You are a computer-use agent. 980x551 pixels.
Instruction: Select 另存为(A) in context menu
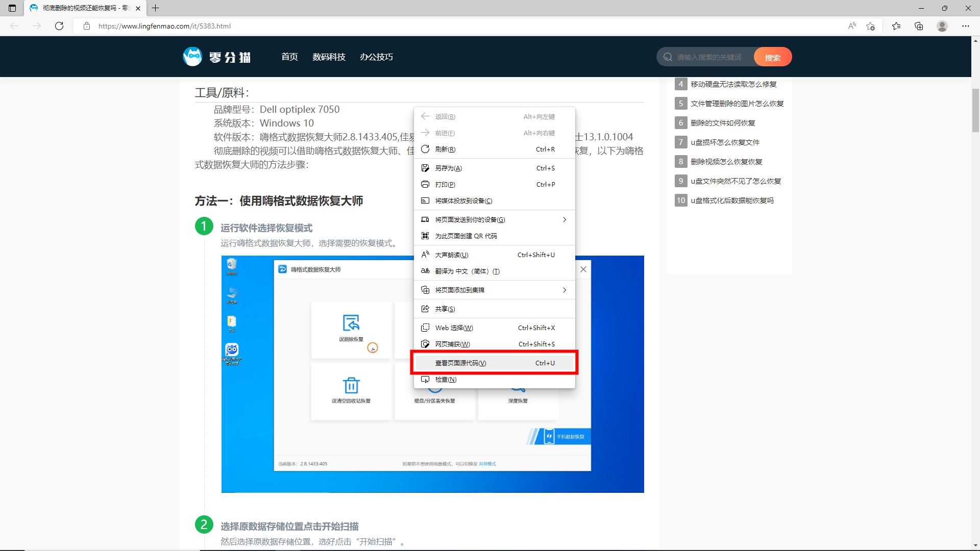[494, 168]
